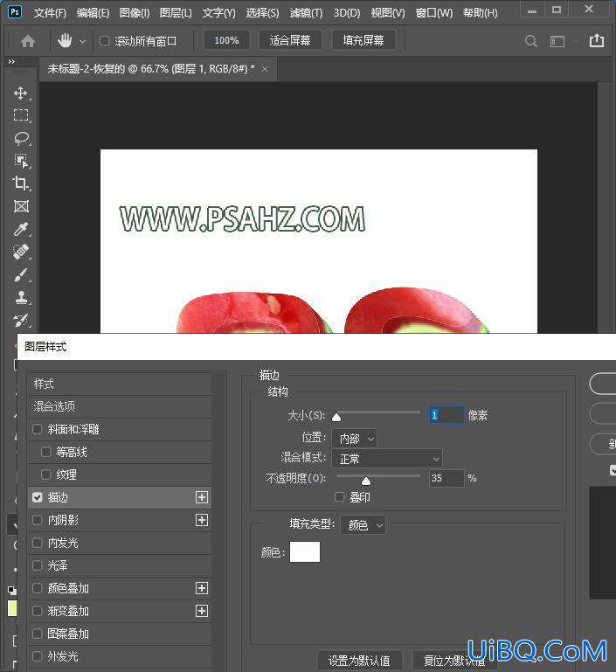This screenshot has width=616, height=672.
Task: Click the 填充屏幕 button
Action: (x=363, y=41)
